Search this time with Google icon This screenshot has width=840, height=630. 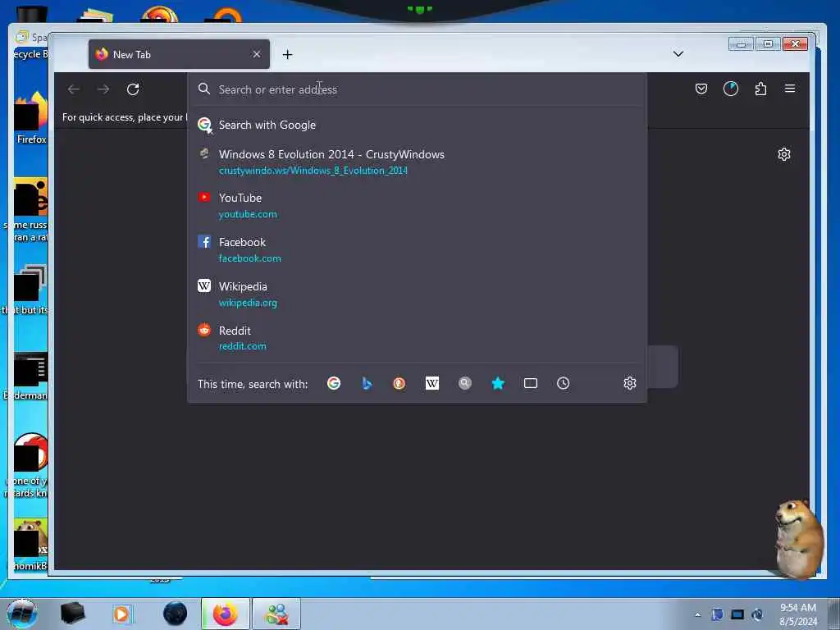coord(334,383)
